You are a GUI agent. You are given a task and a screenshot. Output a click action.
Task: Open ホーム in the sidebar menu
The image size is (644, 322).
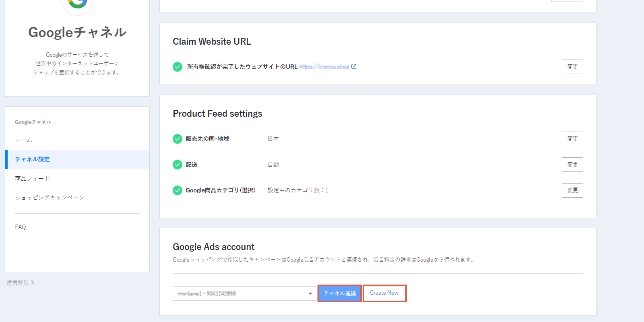24,140
